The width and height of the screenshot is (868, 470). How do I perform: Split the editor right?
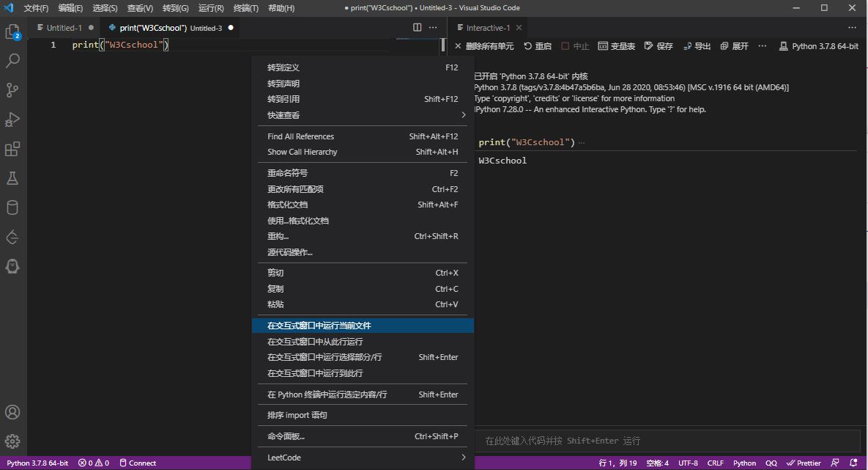click(x=418, y=27)
